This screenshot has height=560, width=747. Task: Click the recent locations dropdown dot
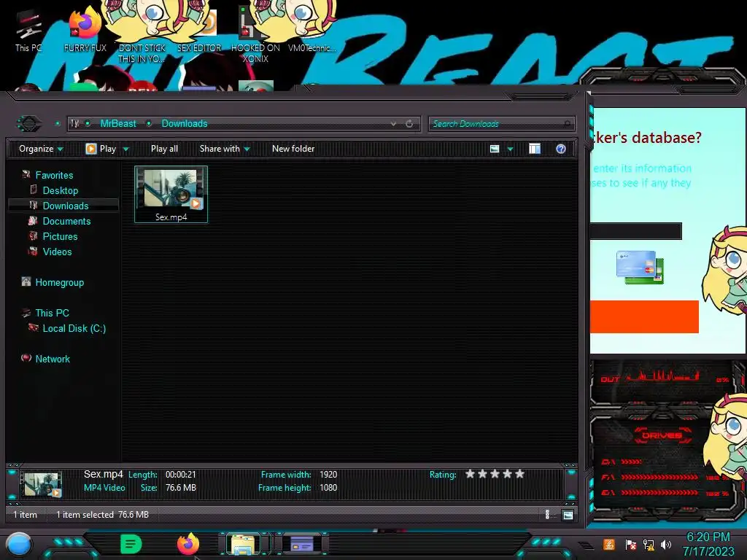[58, 124]
